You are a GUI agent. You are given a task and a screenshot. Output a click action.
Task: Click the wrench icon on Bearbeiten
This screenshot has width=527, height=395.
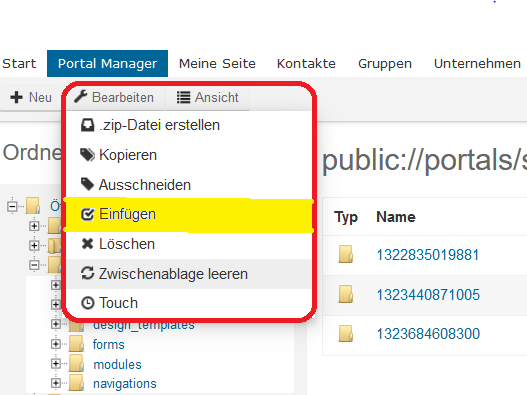(81, 97)
